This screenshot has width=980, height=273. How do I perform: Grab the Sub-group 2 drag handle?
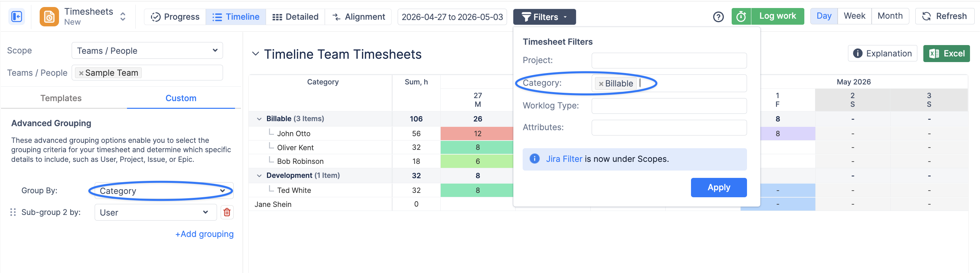point(13,213)
